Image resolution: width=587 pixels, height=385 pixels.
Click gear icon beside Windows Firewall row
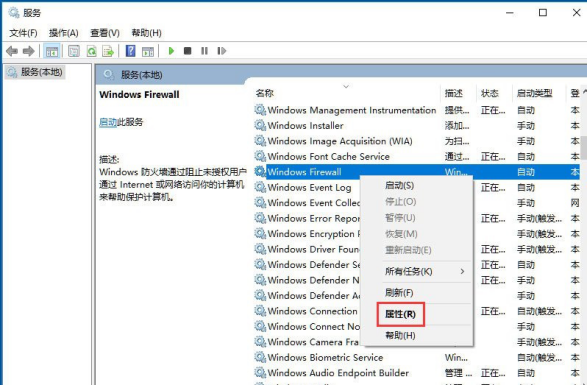pos(260,172)
